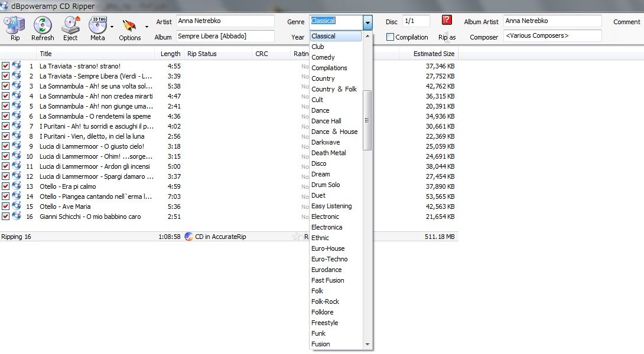This screenshot has height=354, width=644.
Task: Uncheck track 4 Ah! non credea mirarti
Action: [5, 96]
